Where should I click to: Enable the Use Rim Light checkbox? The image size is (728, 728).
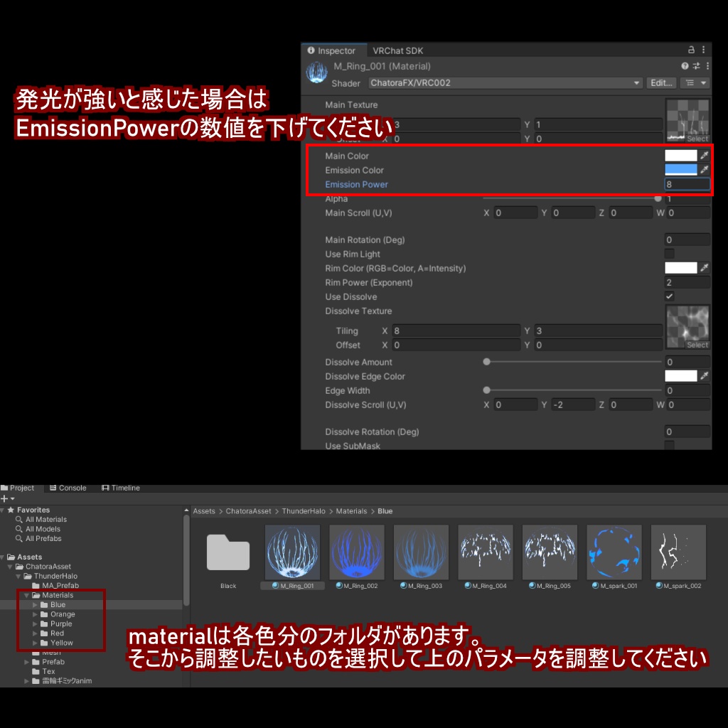pos(669,254)
